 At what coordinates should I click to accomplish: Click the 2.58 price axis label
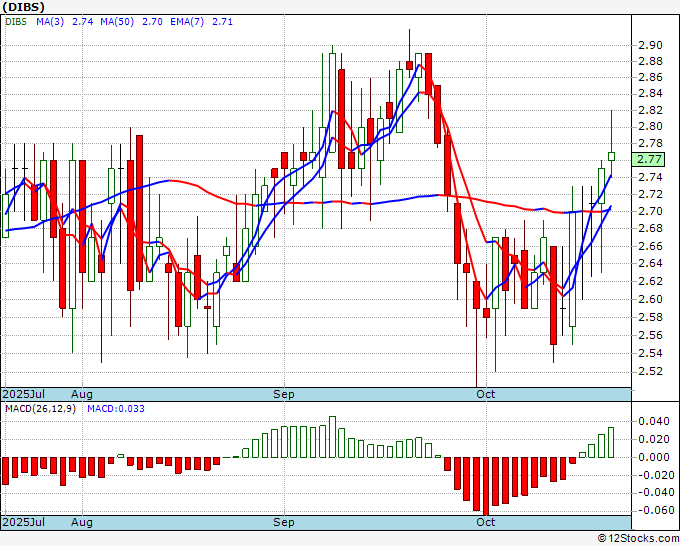point(651,317)
